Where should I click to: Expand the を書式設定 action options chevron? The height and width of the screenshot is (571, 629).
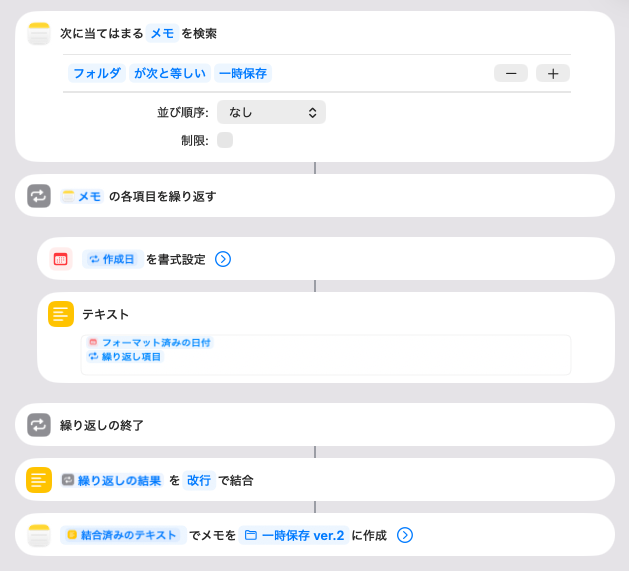[223, 259]
